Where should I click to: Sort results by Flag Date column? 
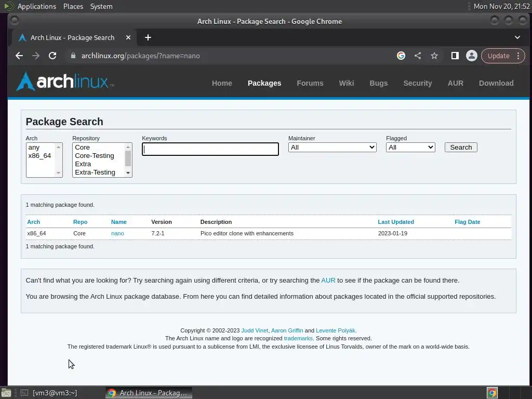tap(467, 222)
